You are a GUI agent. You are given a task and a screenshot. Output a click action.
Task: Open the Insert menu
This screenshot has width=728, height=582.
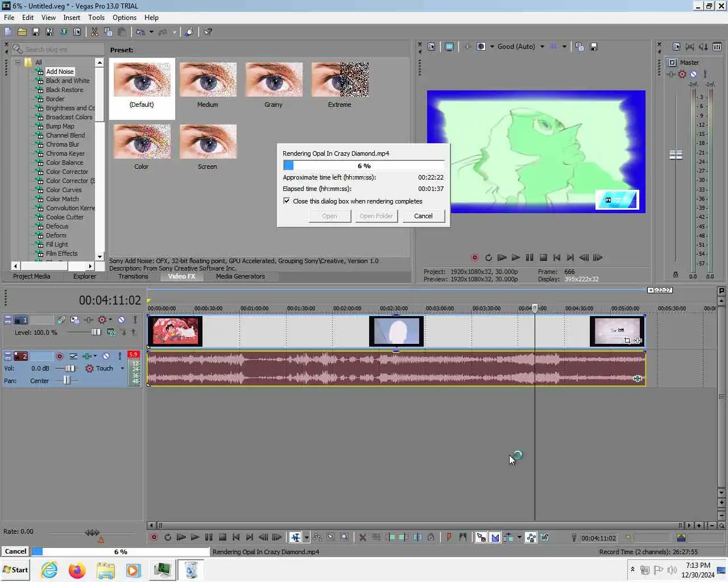click(x=72, y=18)
